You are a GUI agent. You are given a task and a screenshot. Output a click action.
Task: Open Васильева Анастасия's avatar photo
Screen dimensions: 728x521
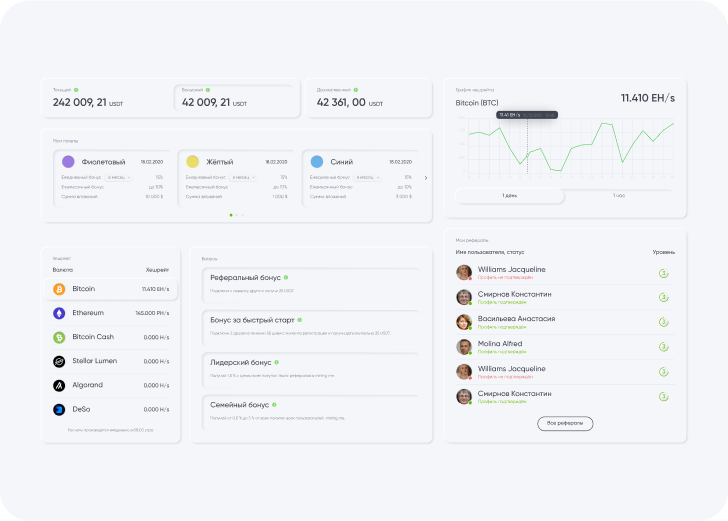tap(464, 322)
